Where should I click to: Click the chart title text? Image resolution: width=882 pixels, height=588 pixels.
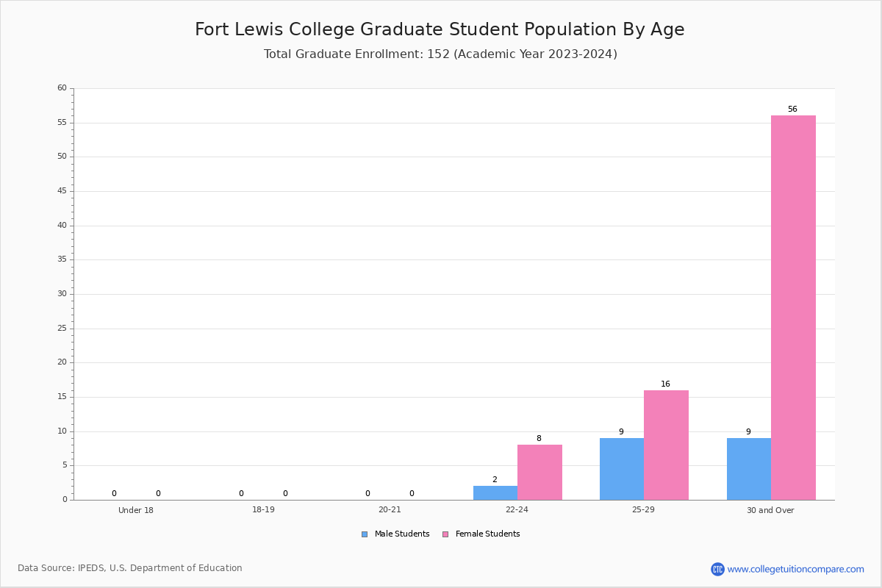coord(440,29)
